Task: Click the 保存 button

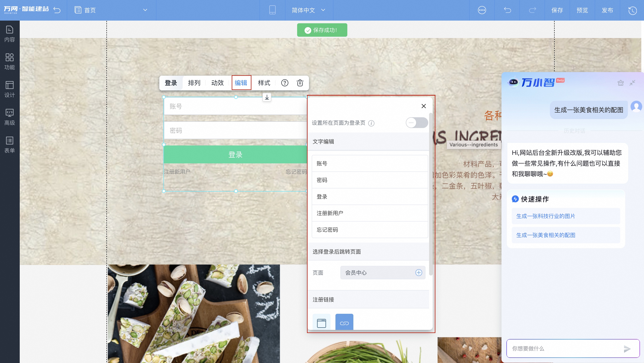Action: (x=557, y=10)
